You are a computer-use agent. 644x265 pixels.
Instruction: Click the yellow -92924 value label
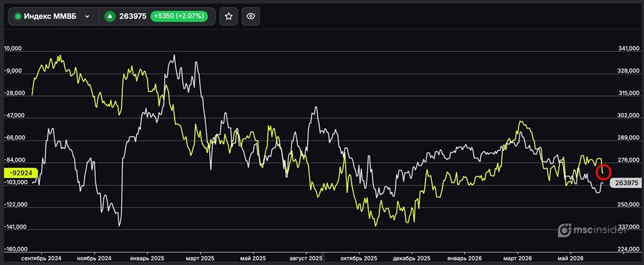[21, 173]
